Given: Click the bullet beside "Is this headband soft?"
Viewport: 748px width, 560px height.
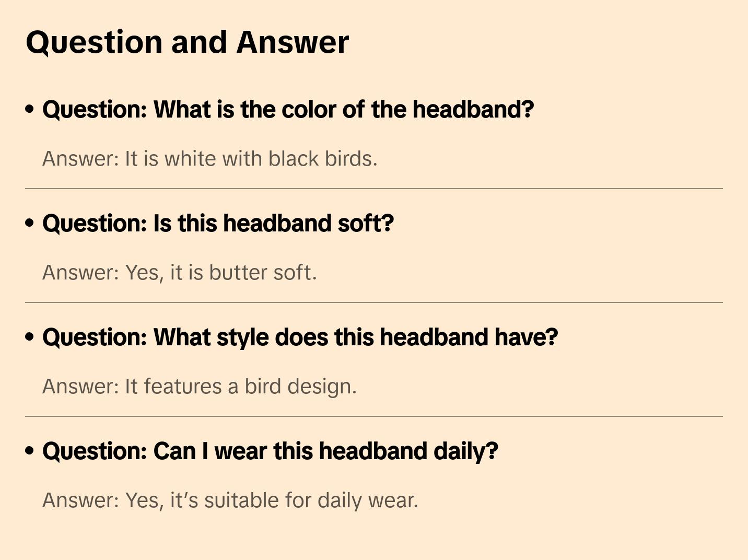Looking at the screenshot, I should pyautogui.click(x=30, y=223).
